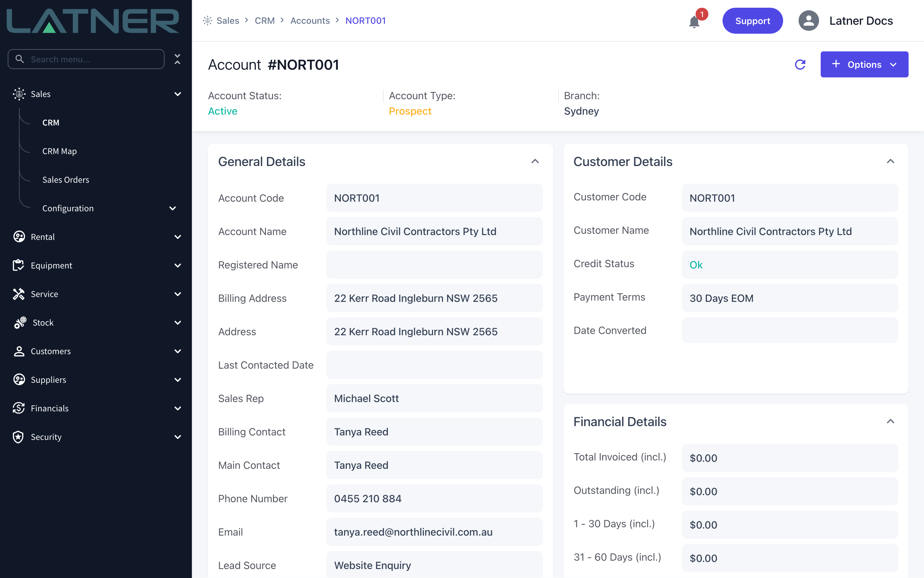The image size is (924, 578).
Task: Click the Equipment clipboard icon
Action: 19,265
